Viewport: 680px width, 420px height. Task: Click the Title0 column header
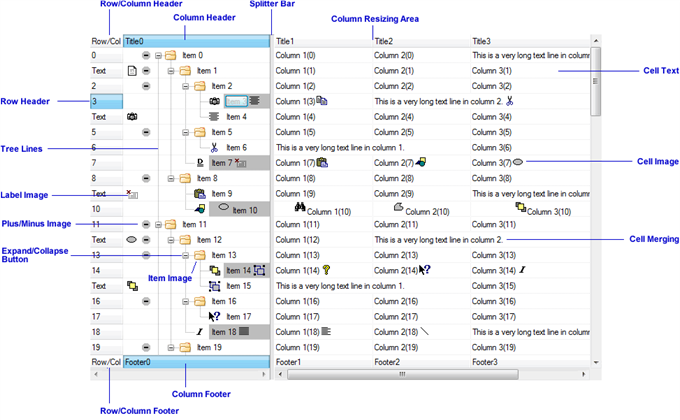click(196, 41)
